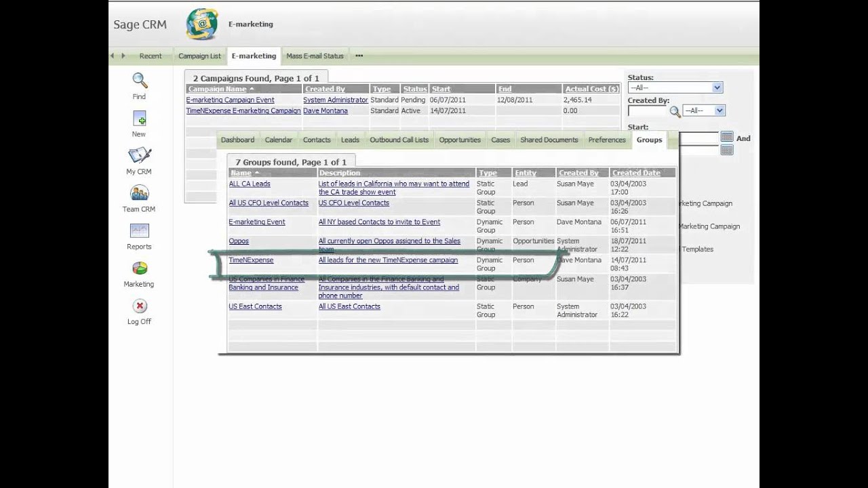Click the back navigation arrow

[113, 56]
